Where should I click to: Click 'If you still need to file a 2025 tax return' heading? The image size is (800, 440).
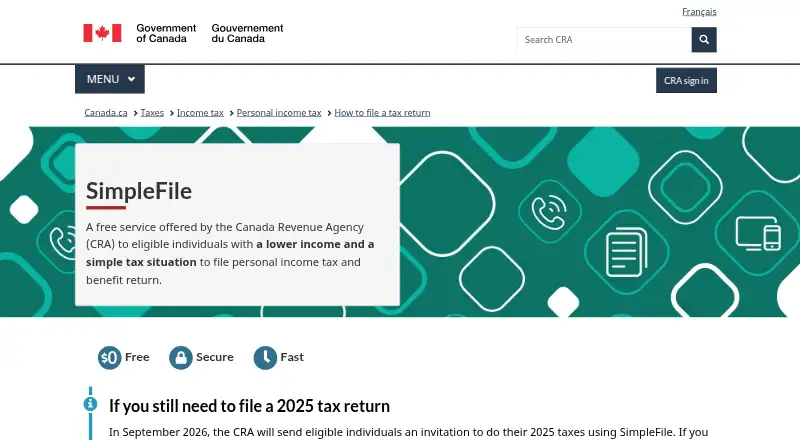click(x=249, y=406)
